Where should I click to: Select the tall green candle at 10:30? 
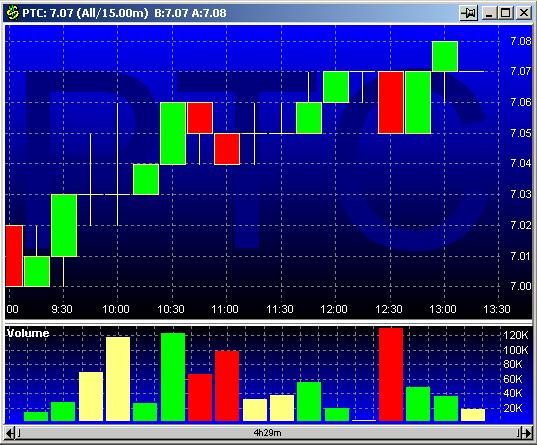173,133
